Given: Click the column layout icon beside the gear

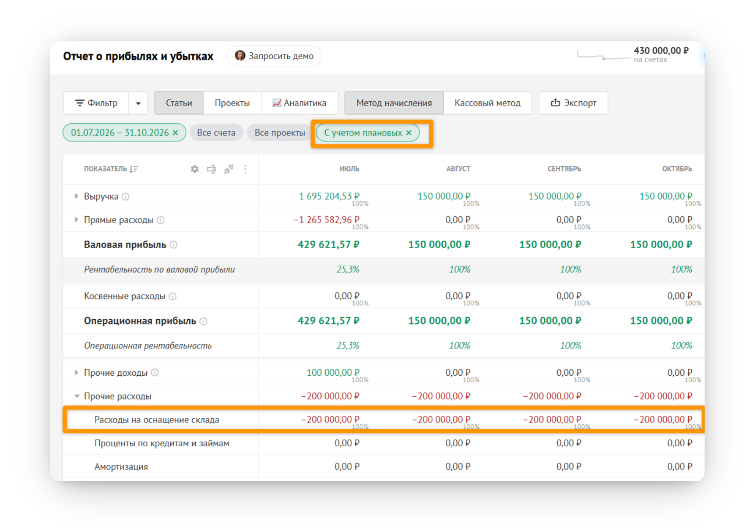Looking at the screenshot, I should [211, 169].
